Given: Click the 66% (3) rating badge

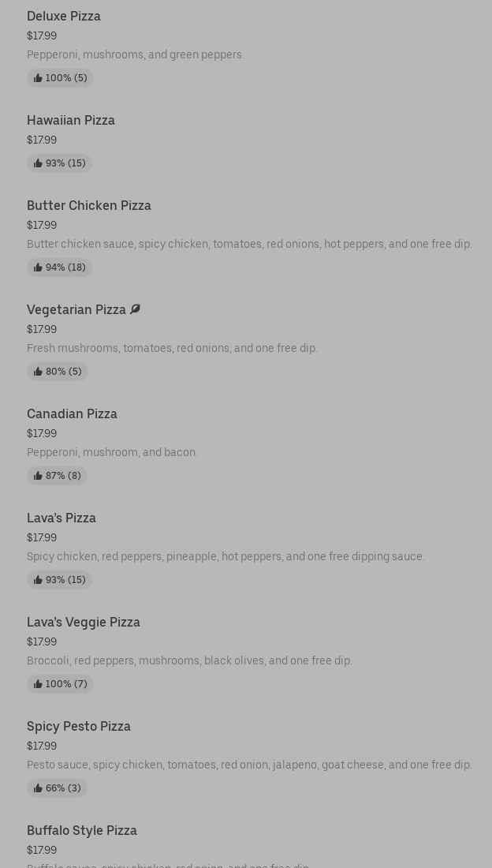Looking at the screenshot, I should [58, 788].
